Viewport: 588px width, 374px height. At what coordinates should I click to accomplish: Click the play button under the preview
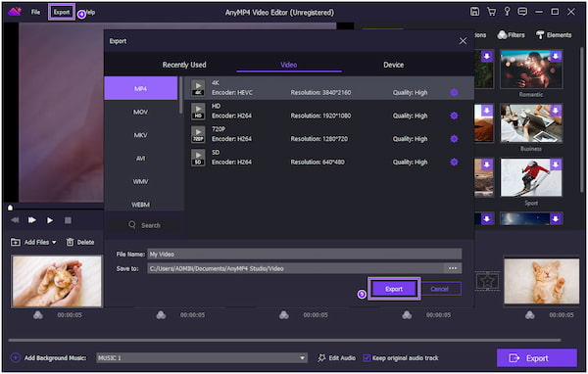coord(50,220)
